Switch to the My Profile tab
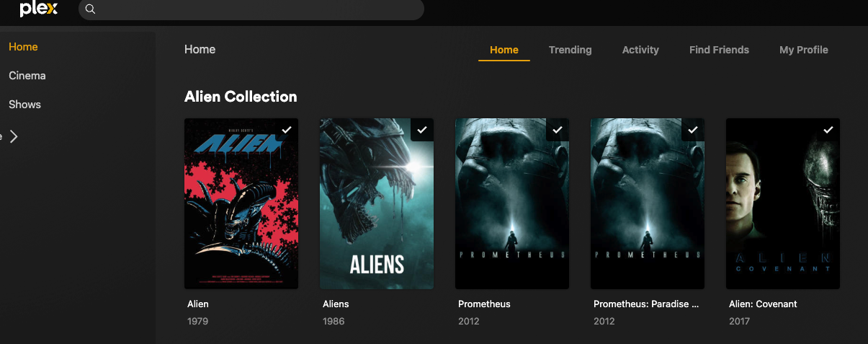868x344 pixels. coord(804,50)
